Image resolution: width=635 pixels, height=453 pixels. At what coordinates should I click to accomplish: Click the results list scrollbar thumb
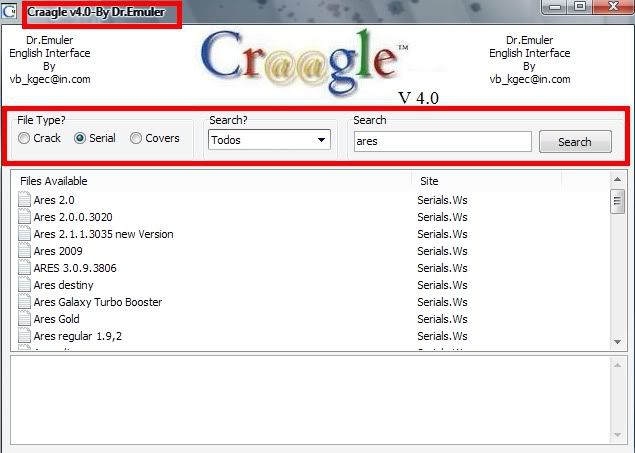click(x=617, y=201)
